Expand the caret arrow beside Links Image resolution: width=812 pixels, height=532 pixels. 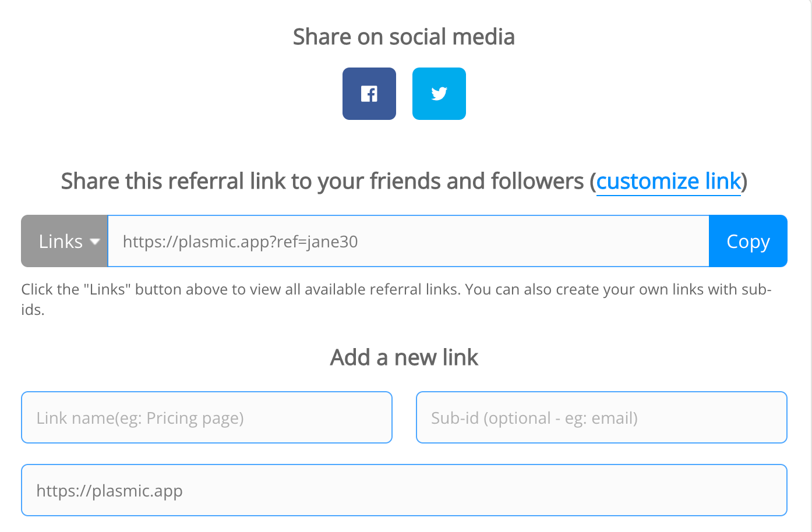click(x=95, y=242)
